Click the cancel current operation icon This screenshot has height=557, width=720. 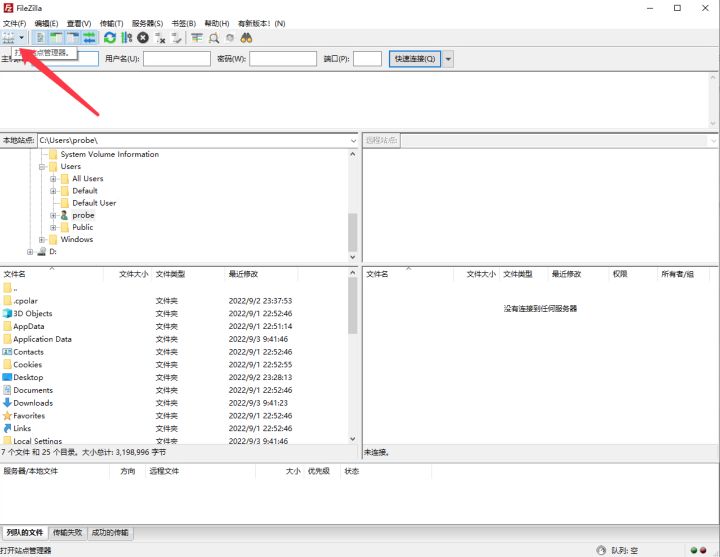coord(143,37)
